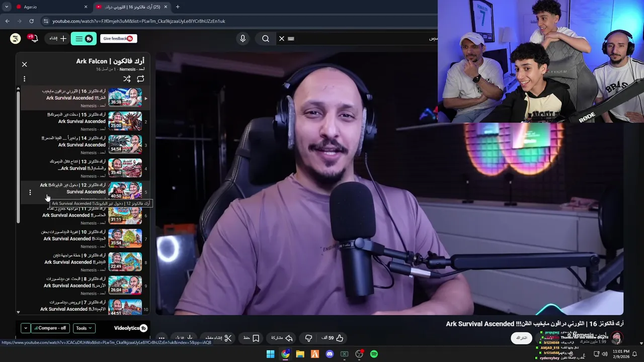
Task: Open the Create (إنشاء) plus button
Action: [58, 39]
